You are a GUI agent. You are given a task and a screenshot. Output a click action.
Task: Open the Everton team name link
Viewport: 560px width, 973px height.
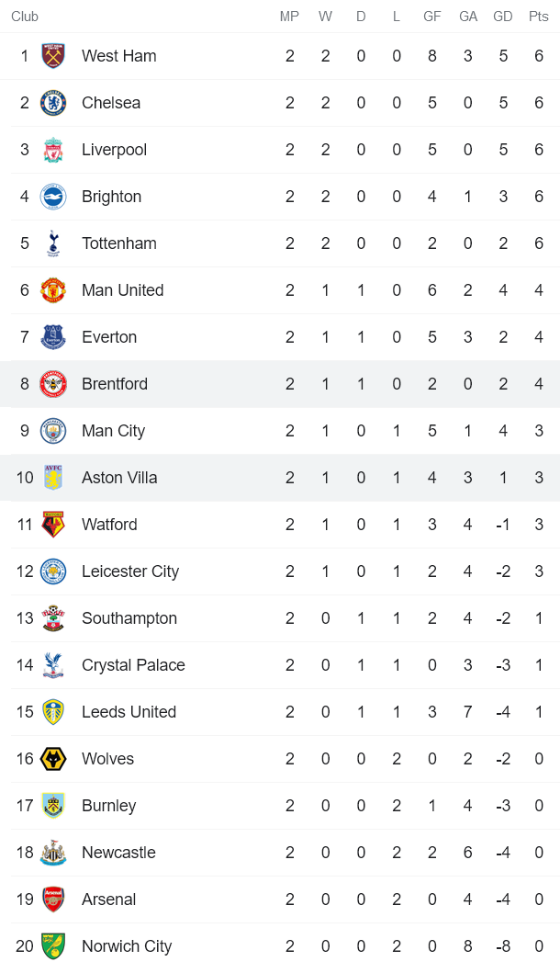[x=109, y=337]
